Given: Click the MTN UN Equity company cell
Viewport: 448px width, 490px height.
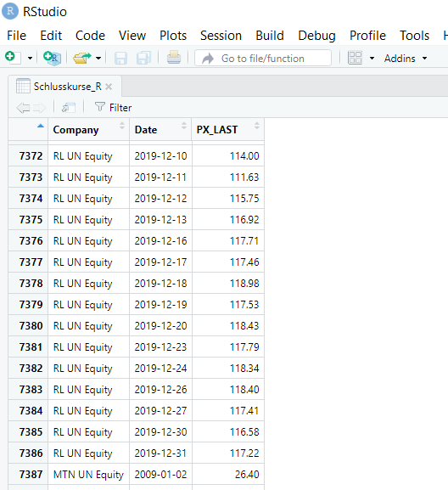Looking at the screenshot, I should tap(88, 475).
